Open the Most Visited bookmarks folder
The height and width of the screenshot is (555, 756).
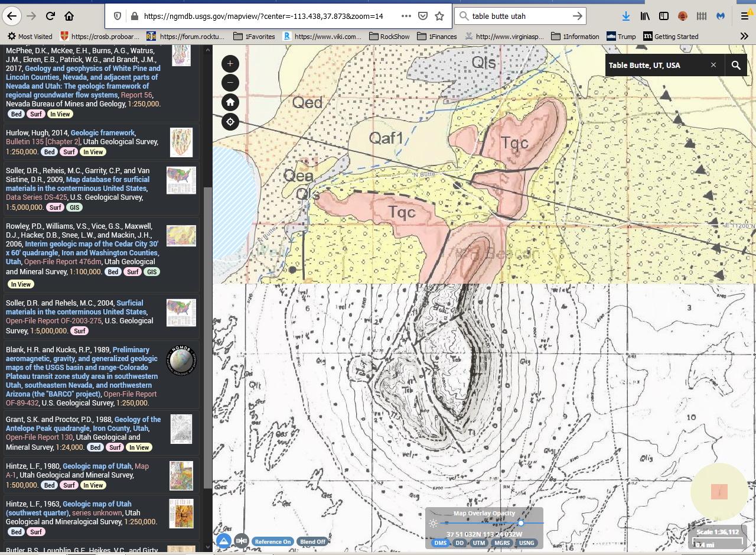tap(30, 36)
